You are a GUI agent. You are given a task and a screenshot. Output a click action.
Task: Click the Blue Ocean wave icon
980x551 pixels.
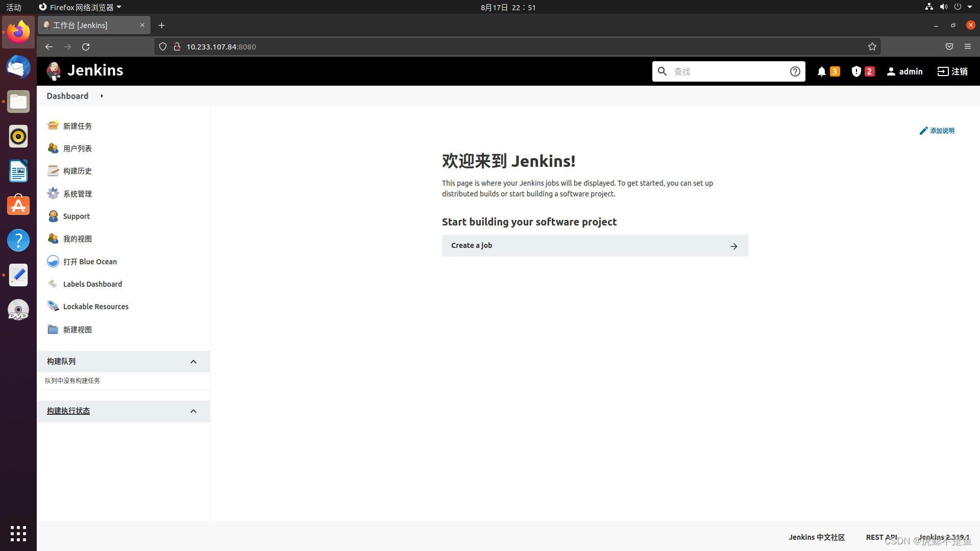pos(53,261)
